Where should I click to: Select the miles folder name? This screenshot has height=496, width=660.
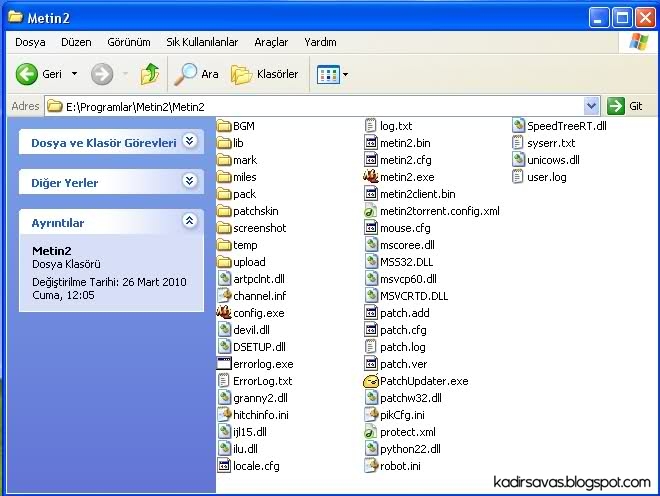(245, 177)
